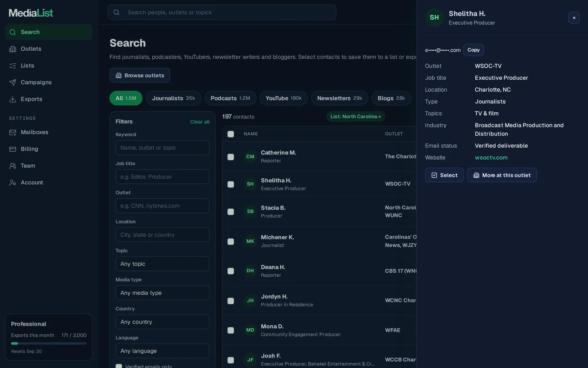
Task: Click the magnifier icon in search bar
Action: click(116, 12)
